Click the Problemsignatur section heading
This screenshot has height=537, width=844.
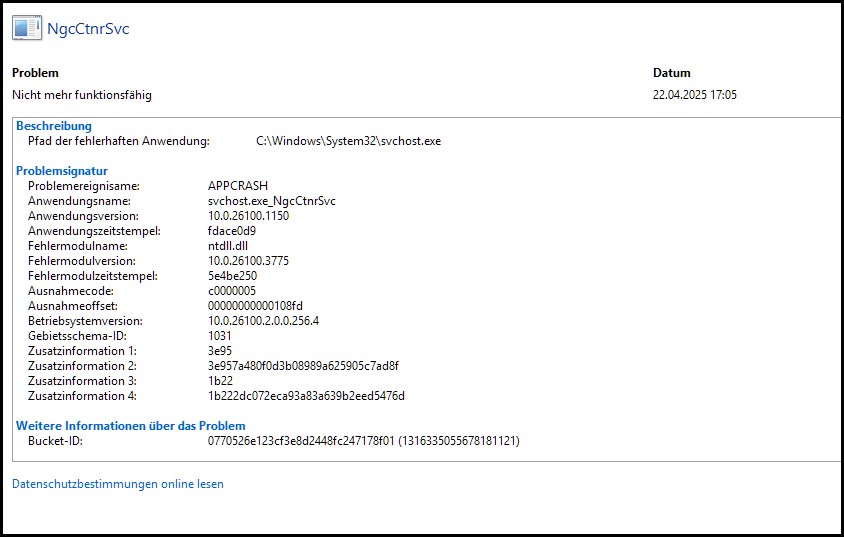[x=62, y=171]
